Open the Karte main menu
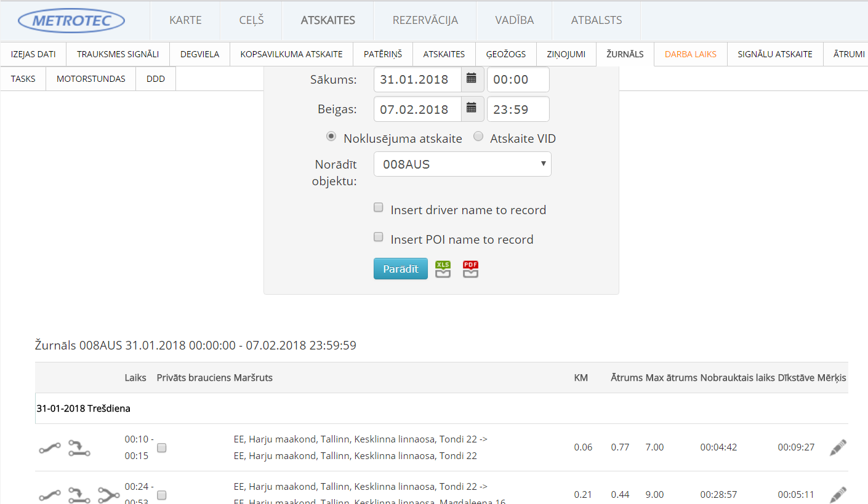Image resolution: width=868 pixels, height=504 pixels. [x=185, y=20]
